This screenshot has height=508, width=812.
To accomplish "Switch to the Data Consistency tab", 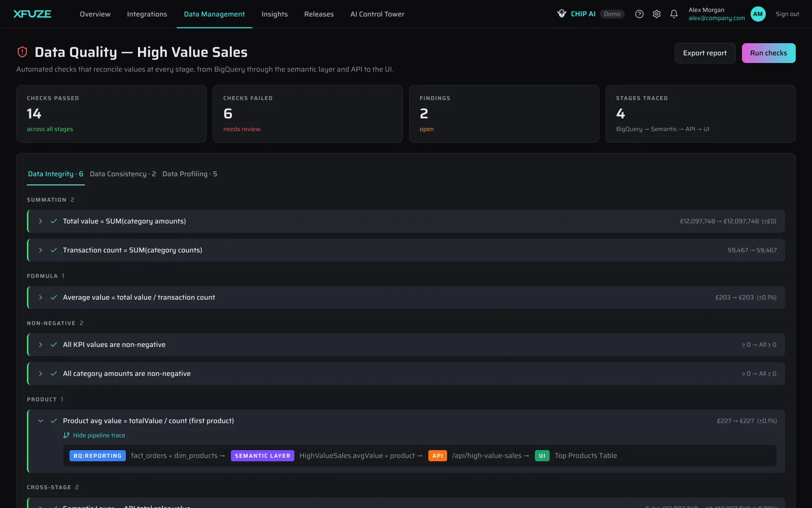I will 123,174.
